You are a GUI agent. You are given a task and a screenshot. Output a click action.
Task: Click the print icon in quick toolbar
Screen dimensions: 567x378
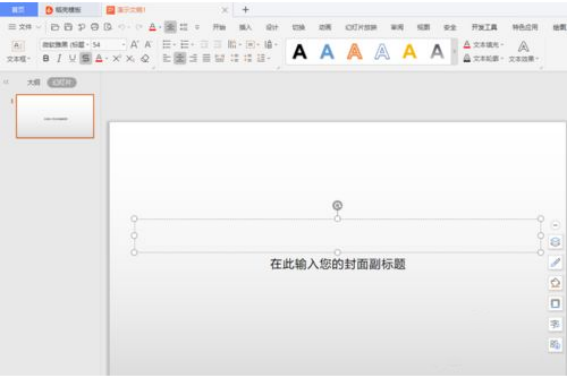coord(95,27)
